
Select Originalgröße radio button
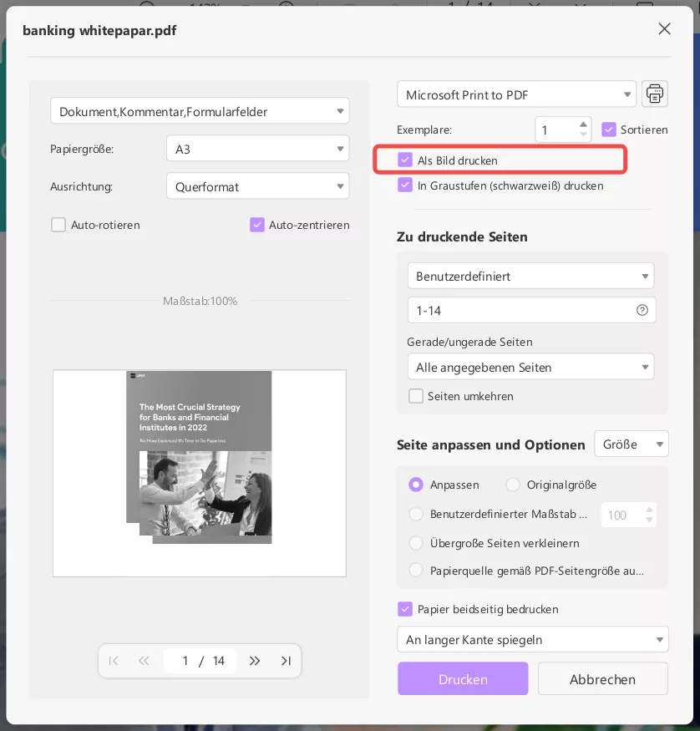(x=513, y=485)
